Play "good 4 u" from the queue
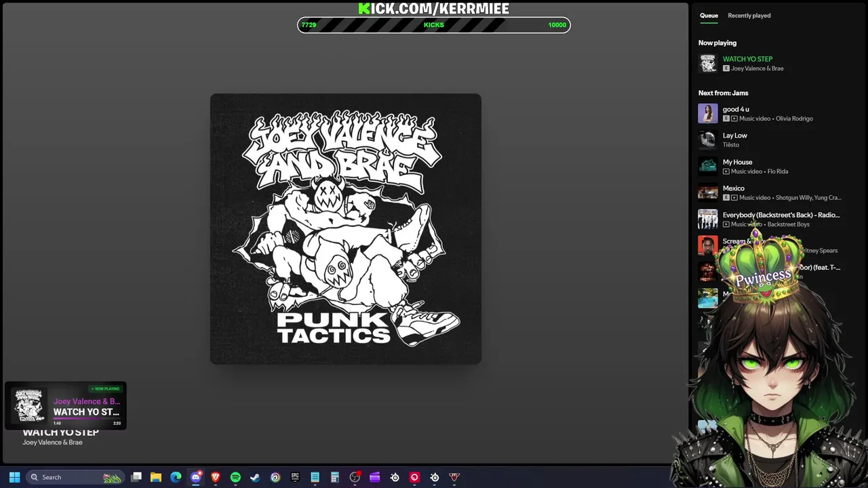Image resolution: width=868 pixels, height=488 pixels. (736, 109)
